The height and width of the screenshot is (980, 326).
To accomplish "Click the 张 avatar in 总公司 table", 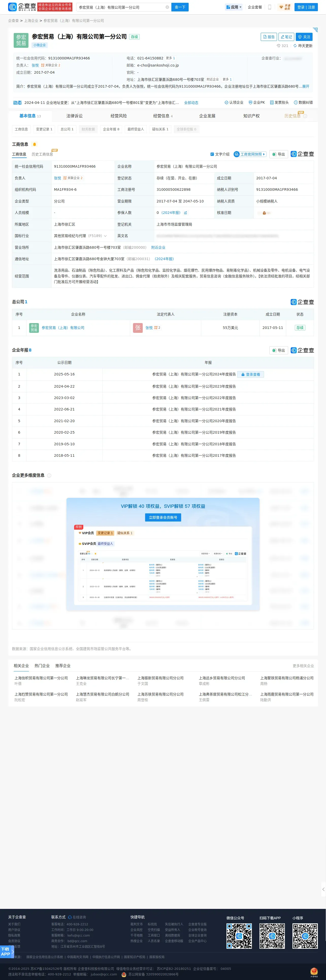I will click(x=138, y=328).
